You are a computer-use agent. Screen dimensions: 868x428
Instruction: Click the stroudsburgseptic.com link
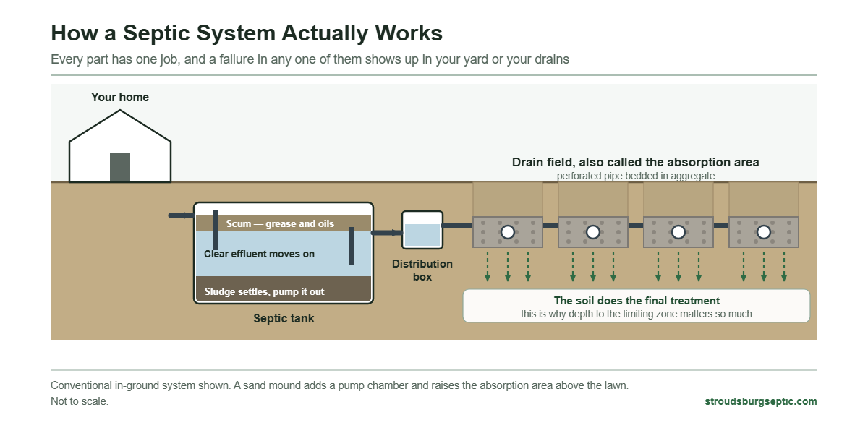pyautogui.click(x=761, y=401)
